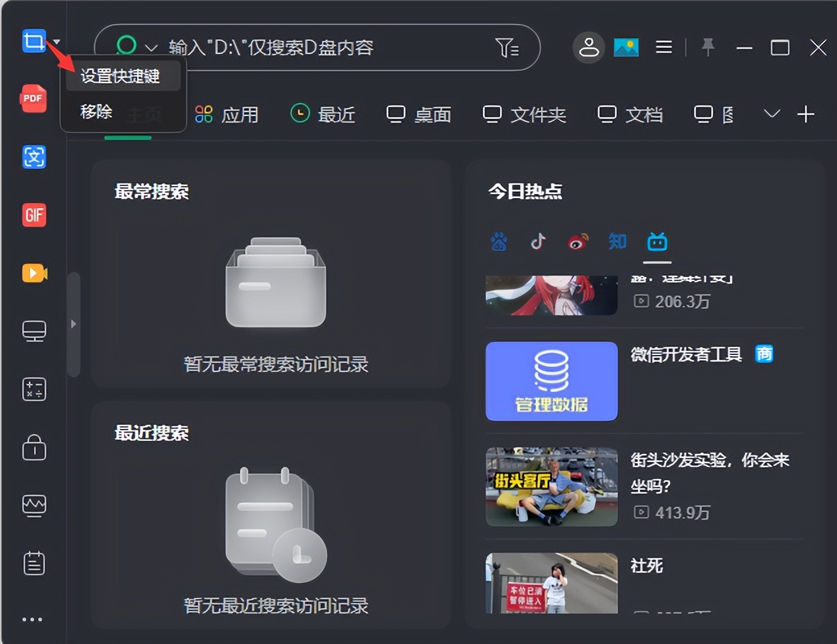Expand the search engine dropdown in the search bar
This screenshot has width=837, height=644.
click(x=150, y=48)
